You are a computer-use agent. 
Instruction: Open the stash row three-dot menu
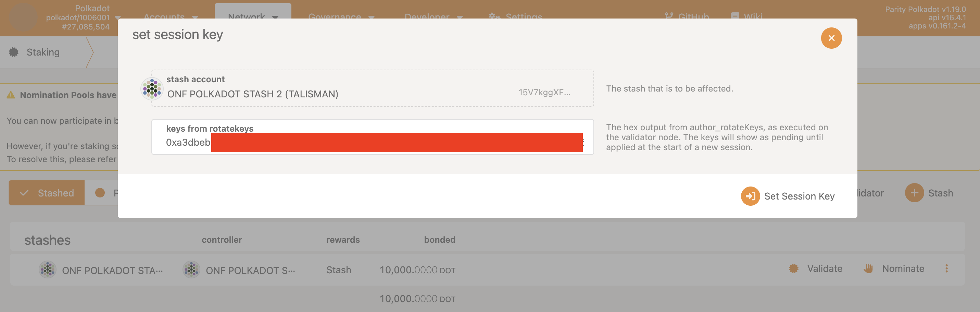coord(946,268)
